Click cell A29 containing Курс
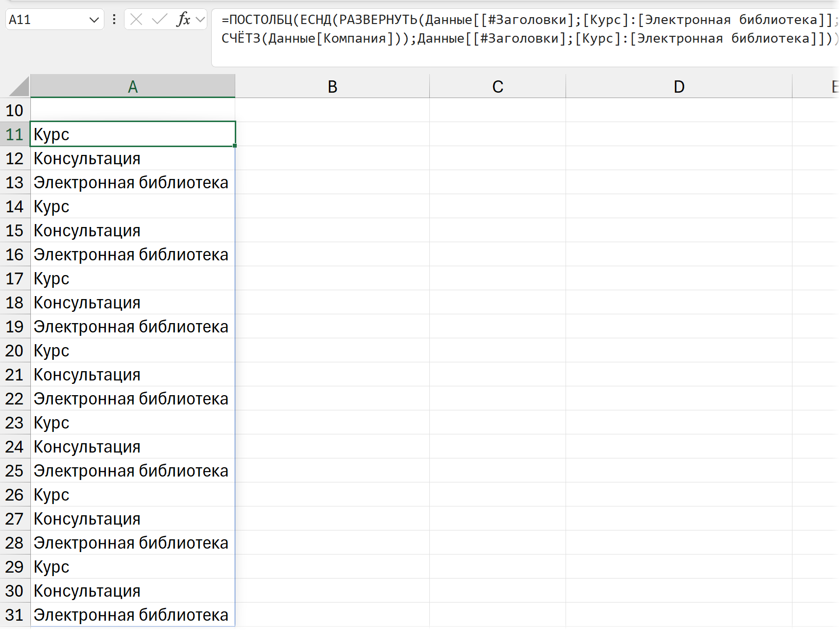This screenshot has height=630, width=840. pos(133,567)
